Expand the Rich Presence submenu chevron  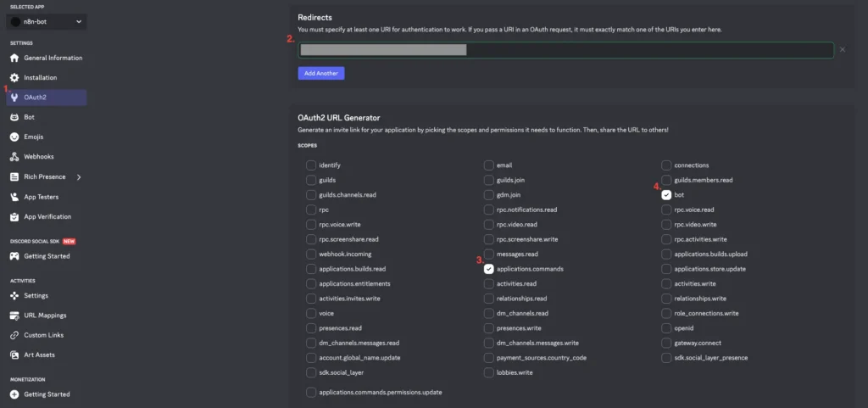point(79,177)
